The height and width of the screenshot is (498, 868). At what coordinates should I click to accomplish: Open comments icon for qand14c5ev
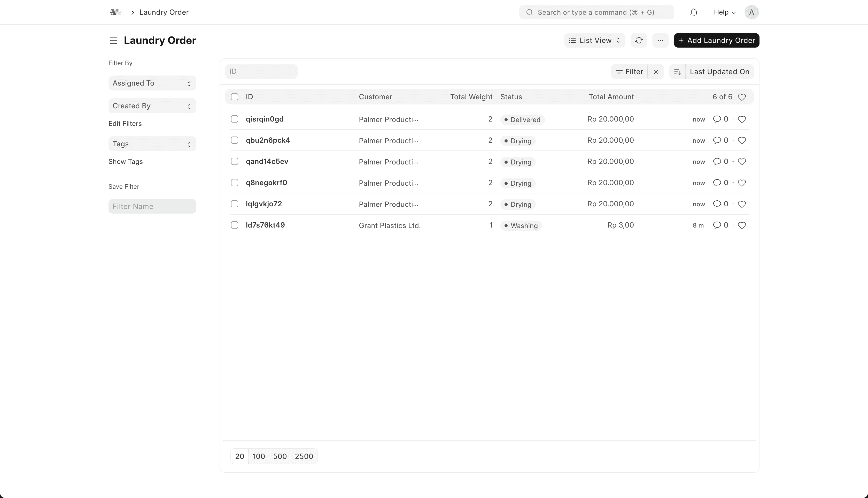pos(717,161)
